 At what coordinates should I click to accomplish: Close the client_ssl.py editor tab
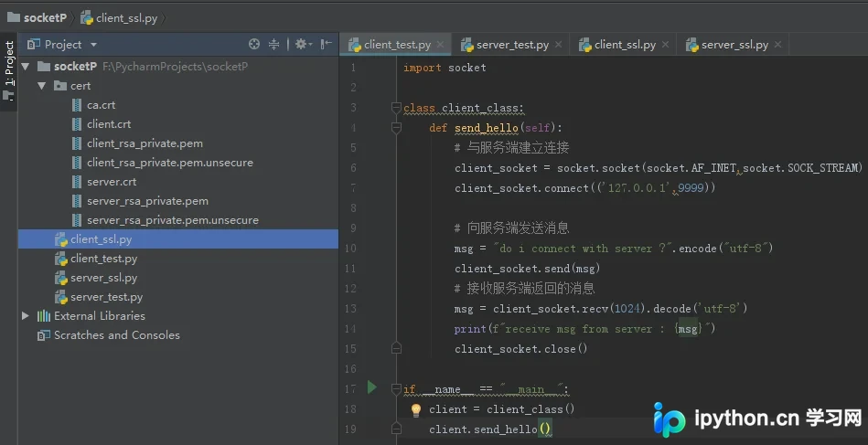pyautogui.click(x=665, y=45)
